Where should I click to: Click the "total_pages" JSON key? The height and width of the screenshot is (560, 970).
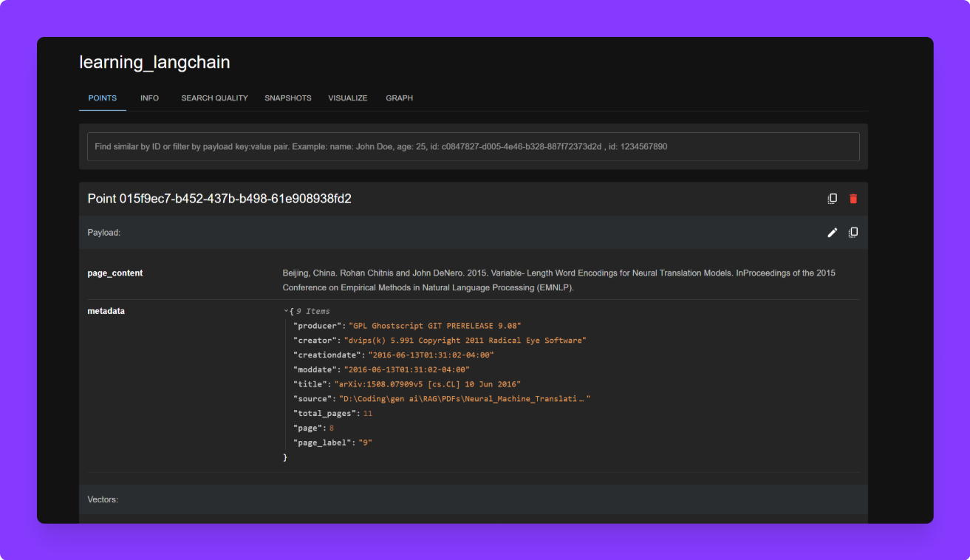point(326,414)
